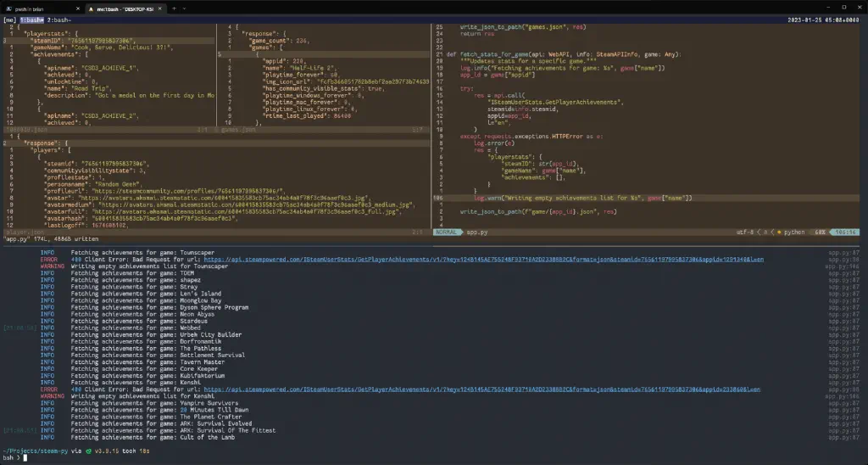Image resolution: width=868 pixels, height=465 pixels.
Task: Click the 106:16 cursor position indicator
Action: (845, 232)
